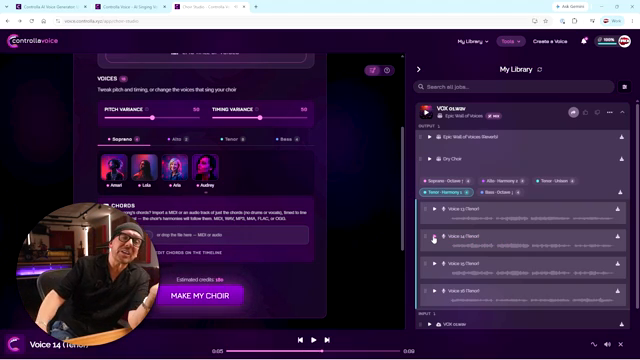The height and width of the screenshot is (360, 640).
Task: Skip to previous track in player
Action: [300, 340]
